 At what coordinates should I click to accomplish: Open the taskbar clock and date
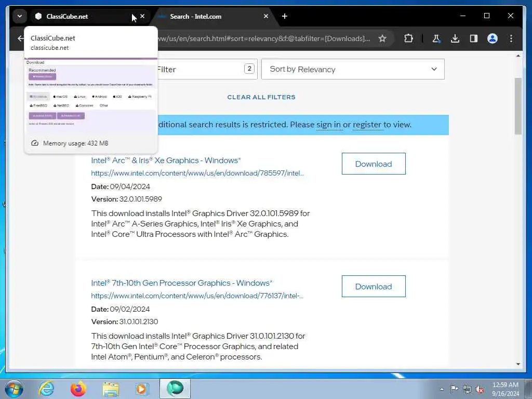[x=506, y=389]
